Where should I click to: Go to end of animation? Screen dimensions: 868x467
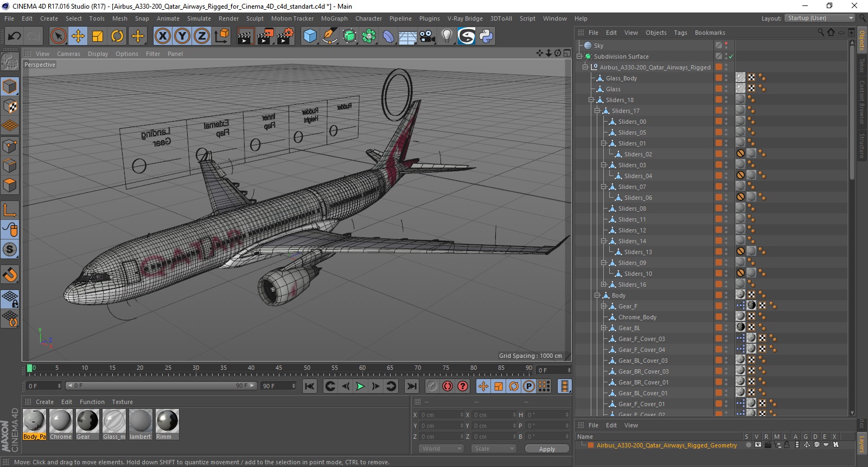tap(412, 386)
